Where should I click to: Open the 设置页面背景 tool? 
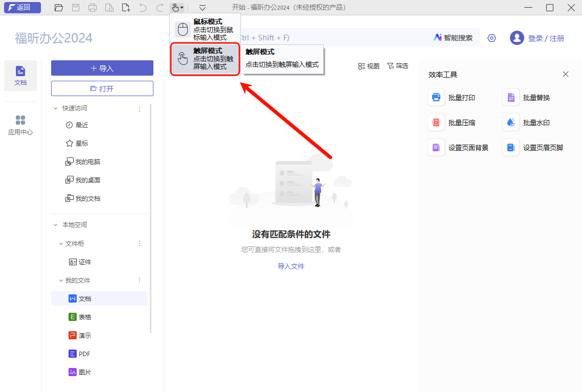coord(458,148)
